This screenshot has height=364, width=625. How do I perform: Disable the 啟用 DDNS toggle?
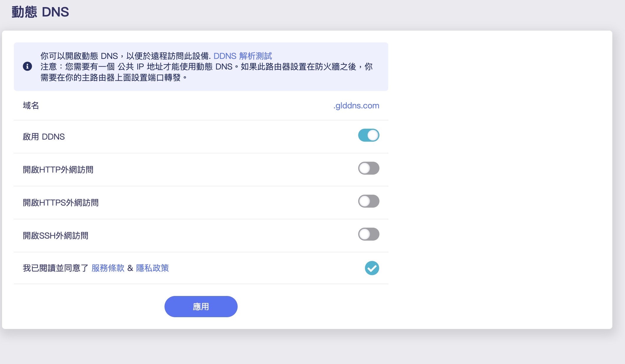click(x=369, y=135)
